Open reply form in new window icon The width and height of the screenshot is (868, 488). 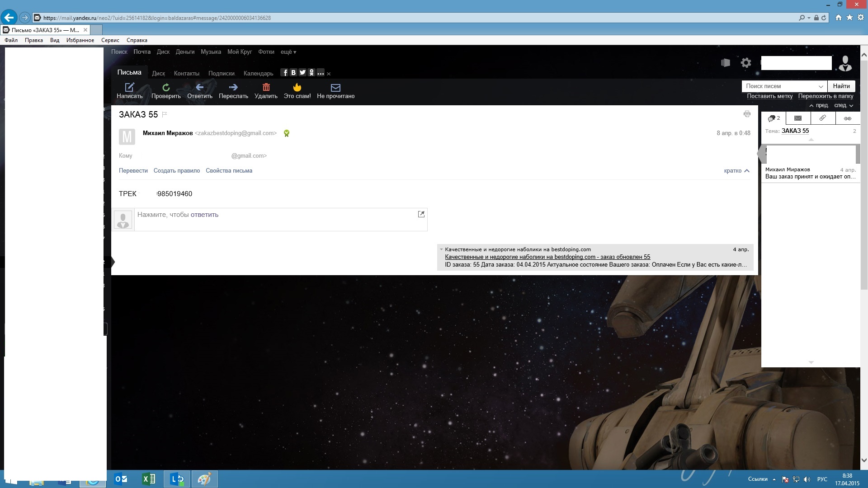(x=421, y=214)
